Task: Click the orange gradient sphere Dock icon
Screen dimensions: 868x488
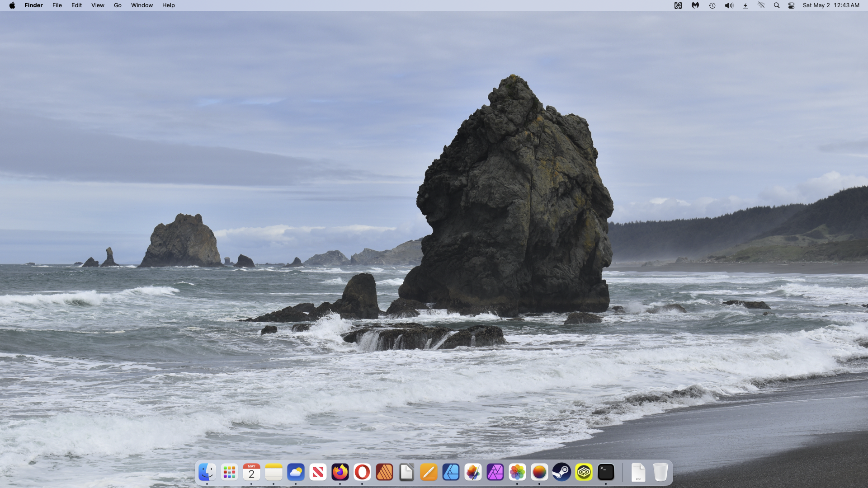Action: point(539,473)
